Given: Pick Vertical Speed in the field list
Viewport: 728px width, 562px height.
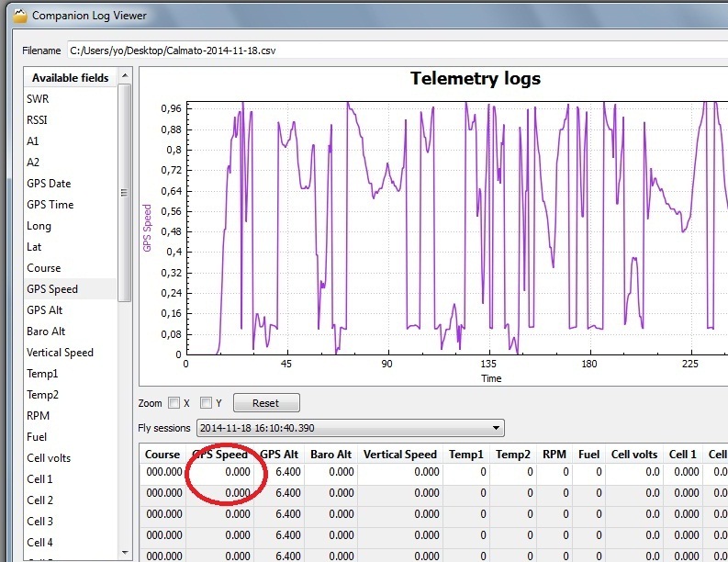Looking at the screenshot, I should tap(60, 353).
